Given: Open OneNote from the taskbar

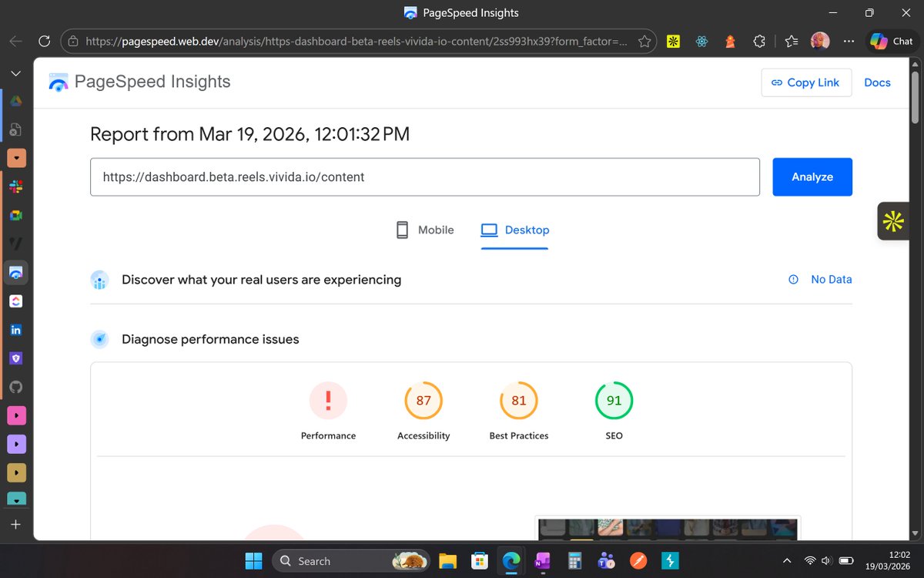Looking at the screenshot, I should (x=543, y=560).
